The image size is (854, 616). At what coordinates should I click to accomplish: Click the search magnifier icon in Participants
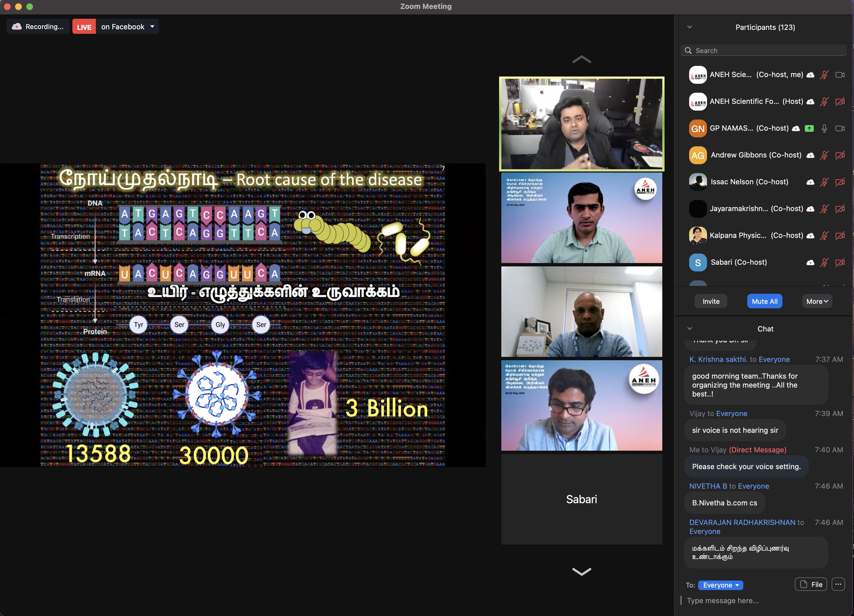click(x=688, y=51)
